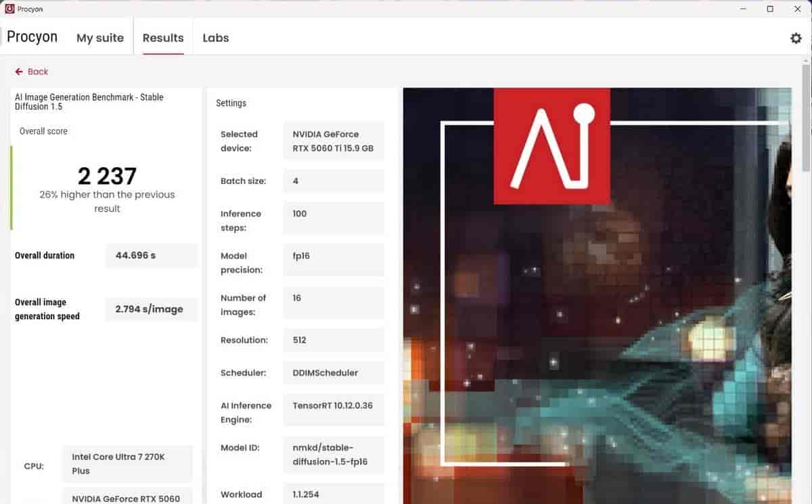Maximize the Procyon window
The image size is (812, 504).
(x=770, y=9)
